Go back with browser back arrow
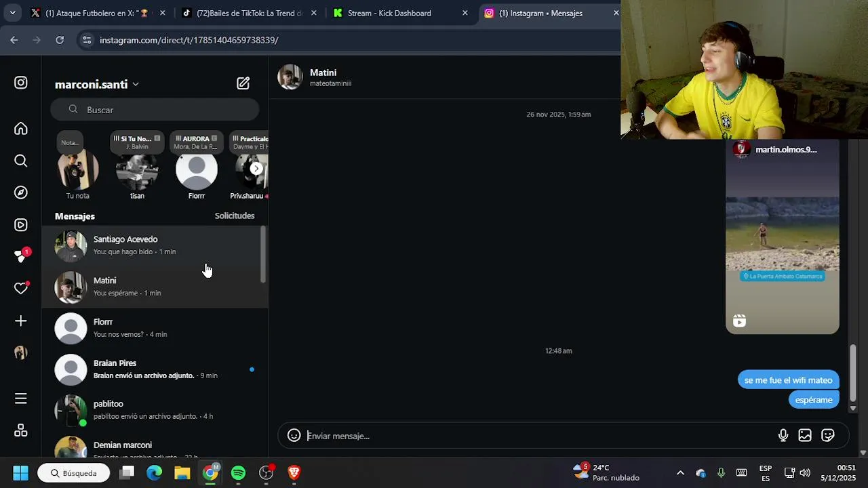This screenshot has width=868, height=488. [14, 40]
